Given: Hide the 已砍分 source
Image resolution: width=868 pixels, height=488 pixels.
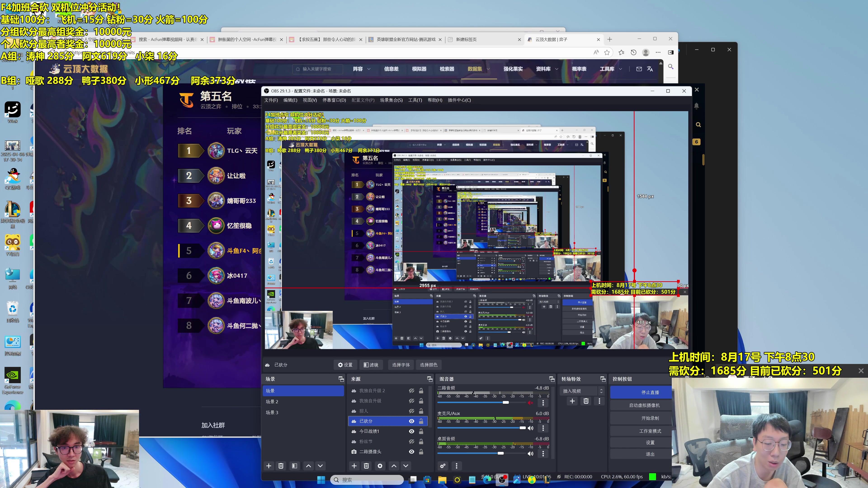Looking at the screenshot, I should (x=411, y=421).
